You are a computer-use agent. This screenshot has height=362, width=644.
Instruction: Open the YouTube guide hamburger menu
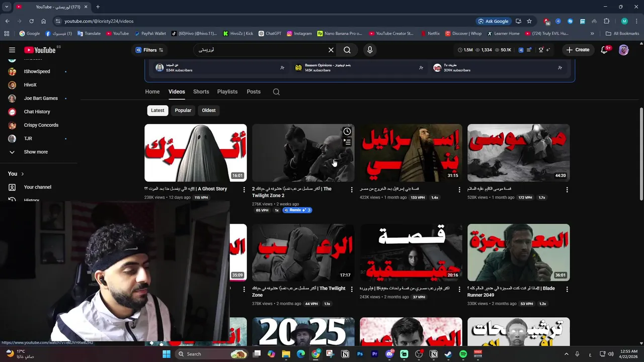point(12,50)
